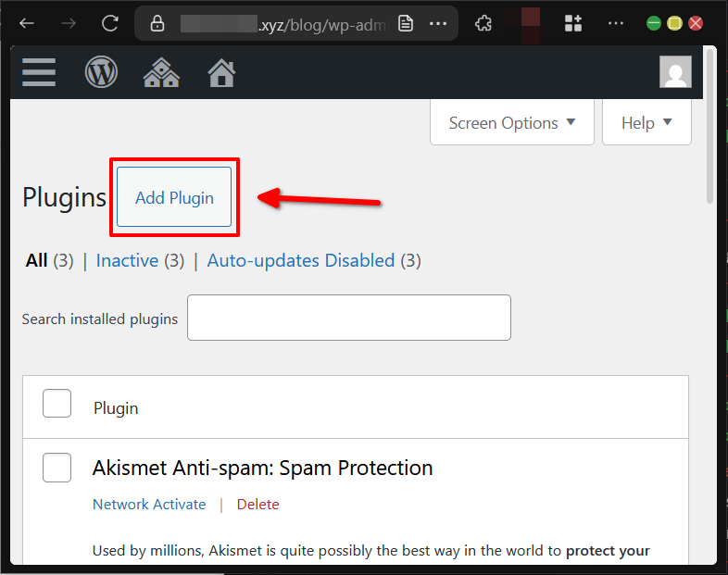Expand the Screen Options panel
Screen dimensions: 728x575
click(x=511, y=123)
